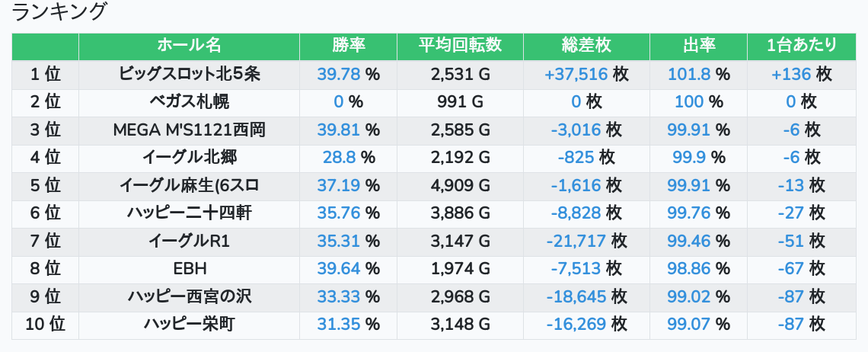The height and width of the screenshot is (352, 868).
Task: Click the ランキング heading
Action: [x=60, y=12]
